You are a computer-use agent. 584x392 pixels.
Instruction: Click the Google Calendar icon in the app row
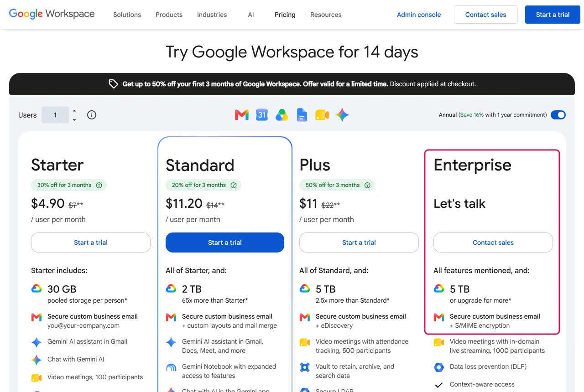(262, 115)
